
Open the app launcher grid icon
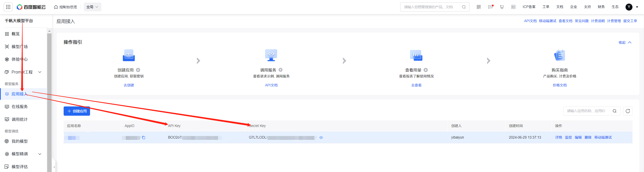[x=8, y=7]
